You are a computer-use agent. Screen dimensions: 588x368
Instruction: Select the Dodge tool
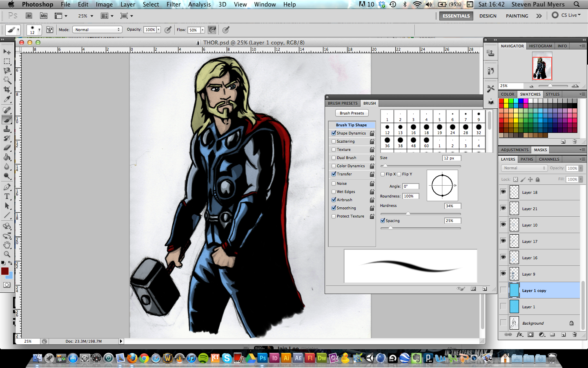[7, 176]
